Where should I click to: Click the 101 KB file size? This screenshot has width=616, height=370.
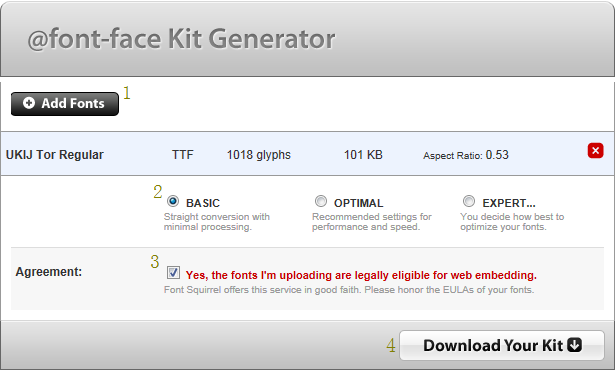(x=363, y=155)
